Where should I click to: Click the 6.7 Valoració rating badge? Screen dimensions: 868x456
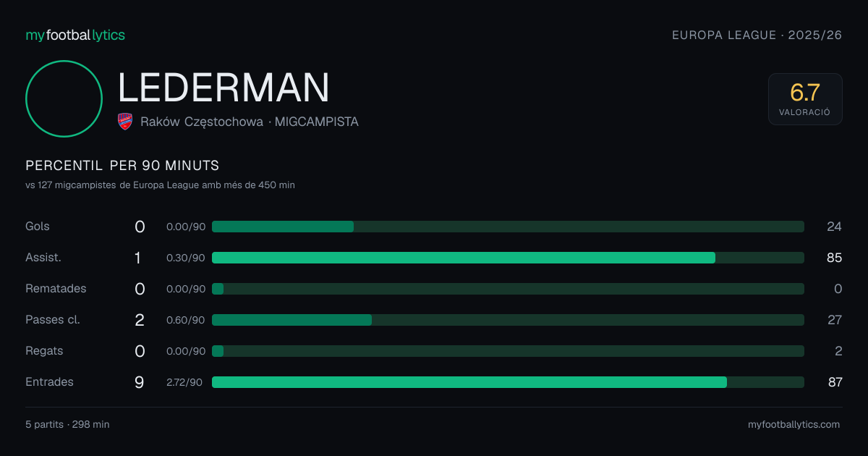(805, 99)
